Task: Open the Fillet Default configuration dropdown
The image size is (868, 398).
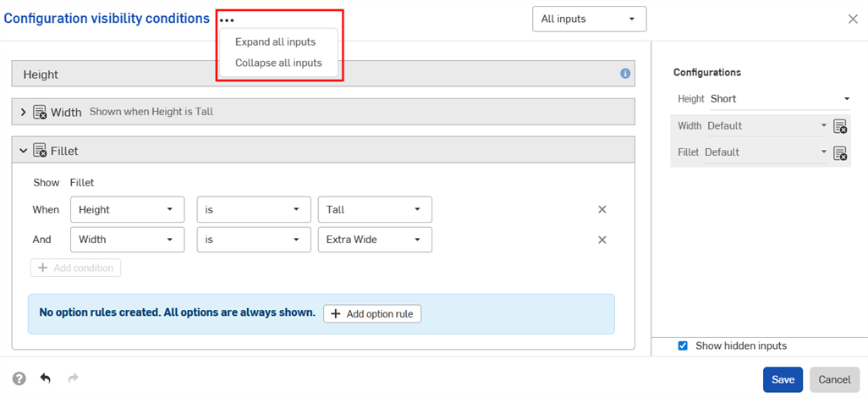Action: coord(765,152)
